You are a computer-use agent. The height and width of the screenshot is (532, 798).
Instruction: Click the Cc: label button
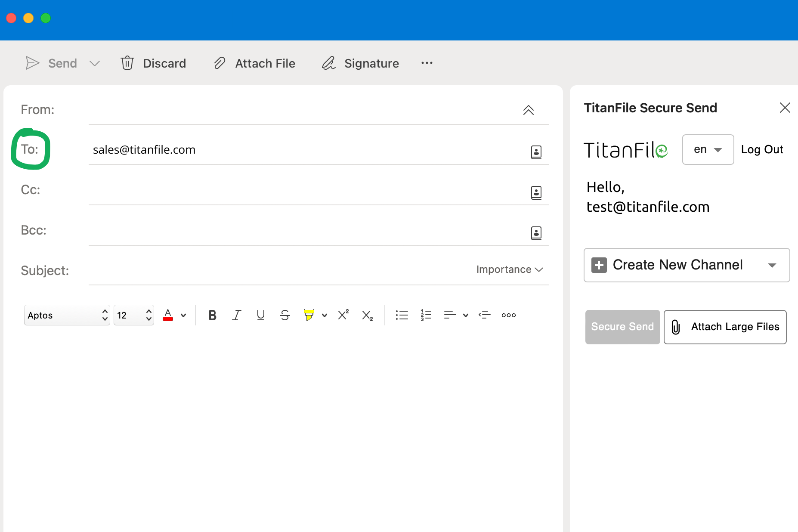(31, 190)
